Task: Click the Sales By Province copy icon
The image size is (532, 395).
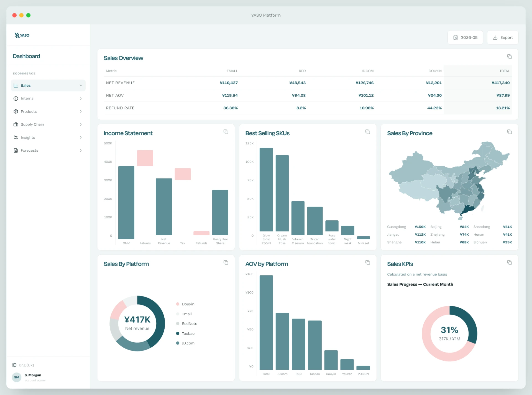Action: 509,132
